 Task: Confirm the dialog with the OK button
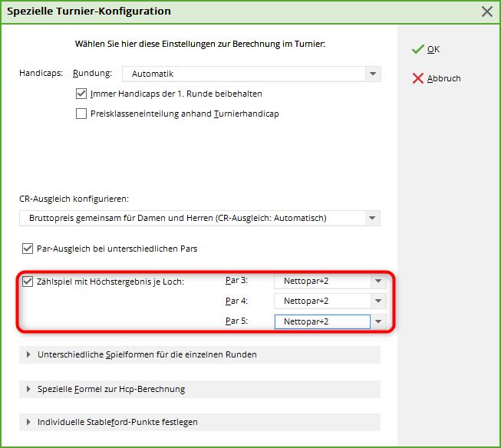pos(426,49)
